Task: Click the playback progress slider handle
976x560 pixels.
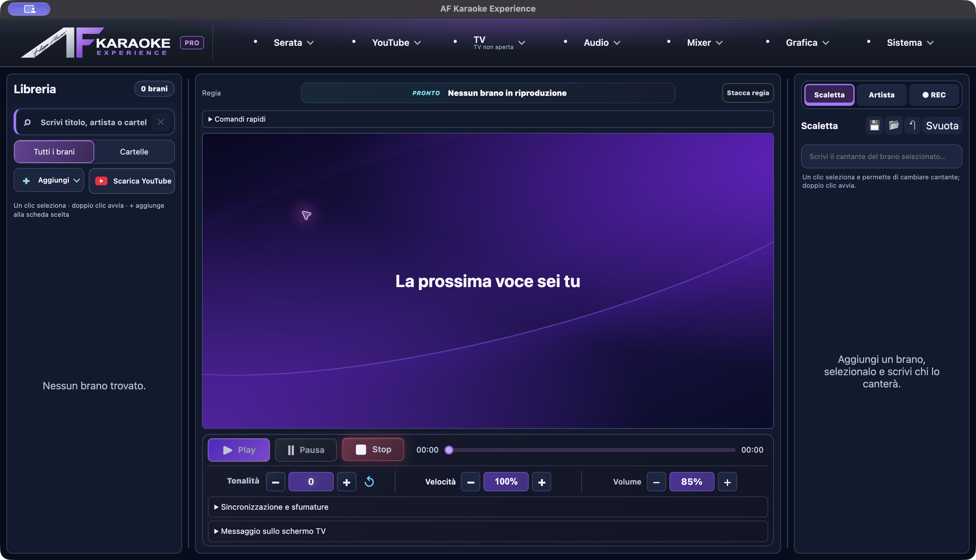Action: tap(449, 450)
